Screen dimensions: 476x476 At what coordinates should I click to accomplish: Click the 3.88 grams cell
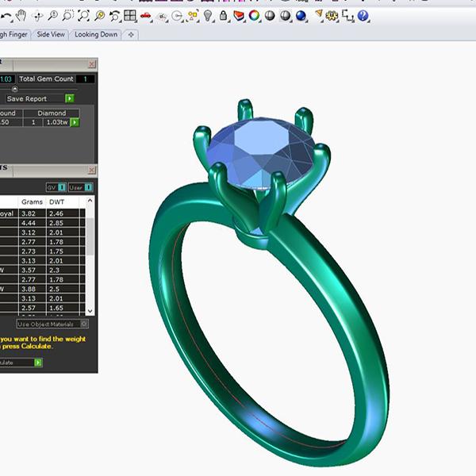pyautogui.click(x=33, y=289)
